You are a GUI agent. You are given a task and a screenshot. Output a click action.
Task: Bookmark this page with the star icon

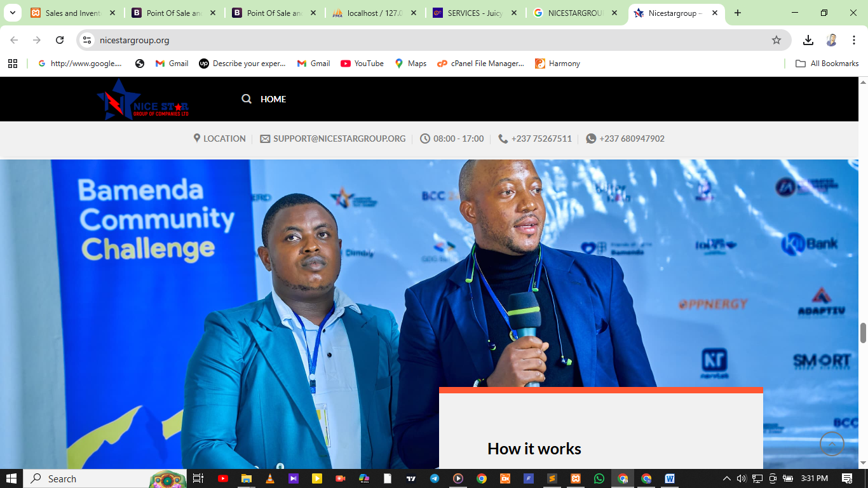coord(776,40)
